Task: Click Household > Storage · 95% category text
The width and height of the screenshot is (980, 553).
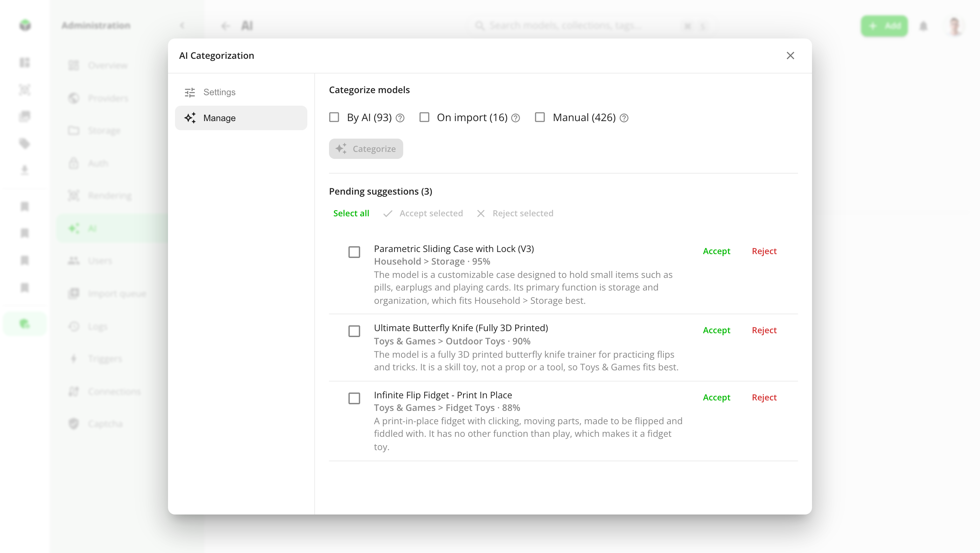Action: [432, 261]
